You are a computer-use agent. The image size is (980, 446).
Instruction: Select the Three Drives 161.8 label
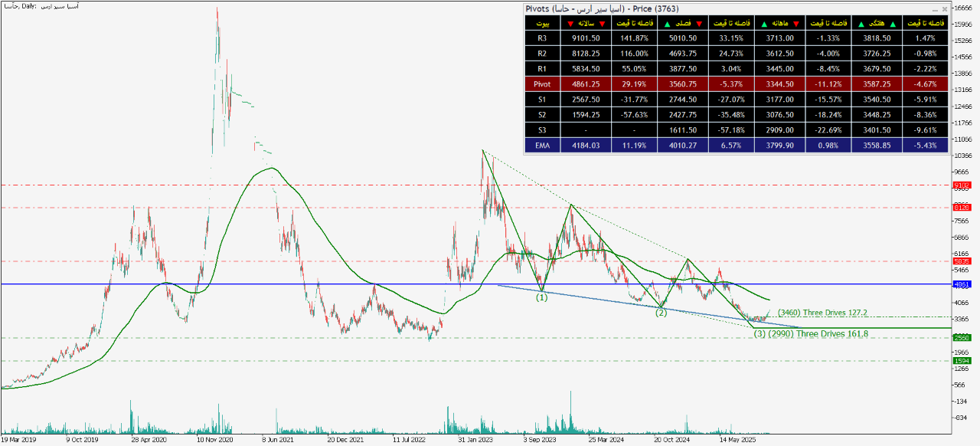click(811, 334)
